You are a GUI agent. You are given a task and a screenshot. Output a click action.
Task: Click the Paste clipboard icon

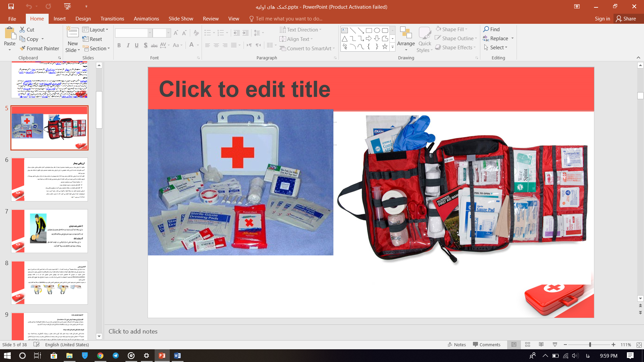(x=10, y=34)
